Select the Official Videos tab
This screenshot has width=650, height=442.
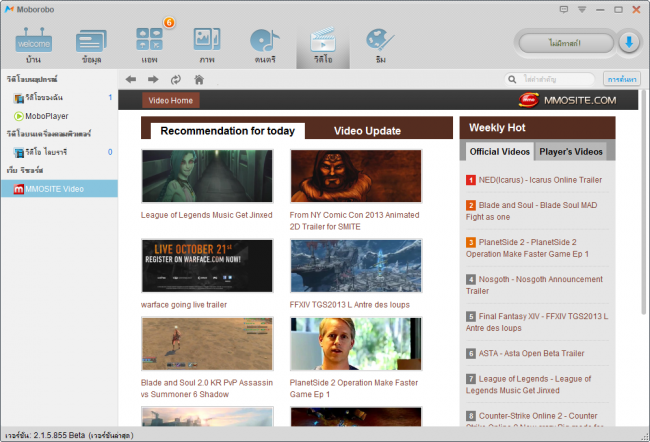click(x=500, y=152)
